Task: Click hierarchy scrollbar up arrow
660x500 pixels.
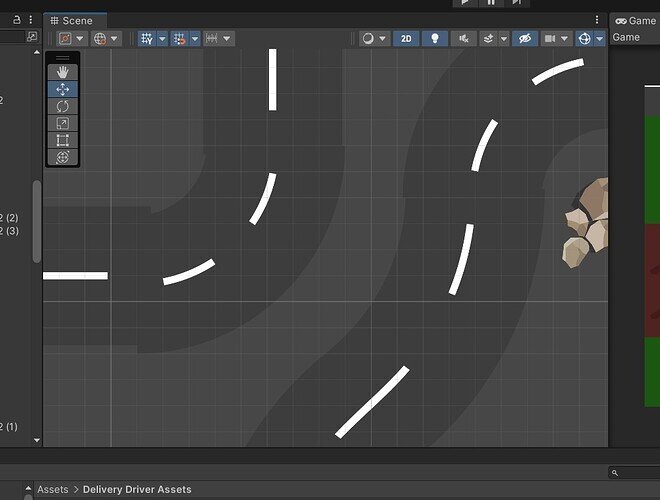Action: (37, 53)
